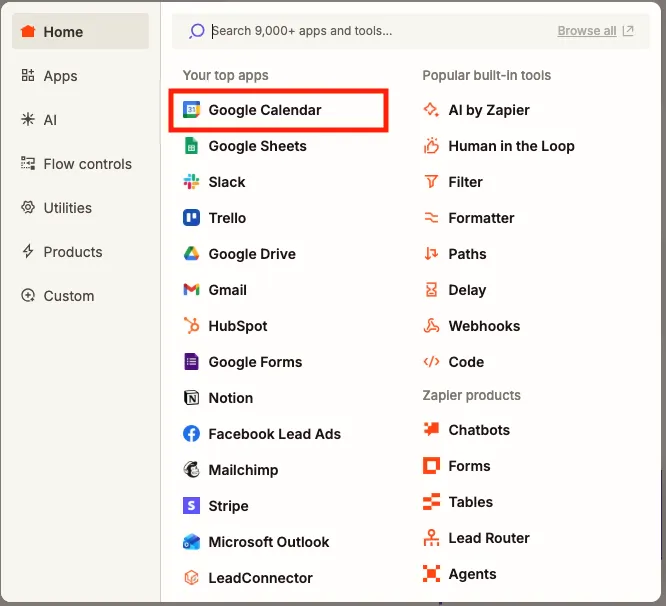The image size is (666, 606).
Task: Click the Google Calendar app icon
Action: (191, 110)
